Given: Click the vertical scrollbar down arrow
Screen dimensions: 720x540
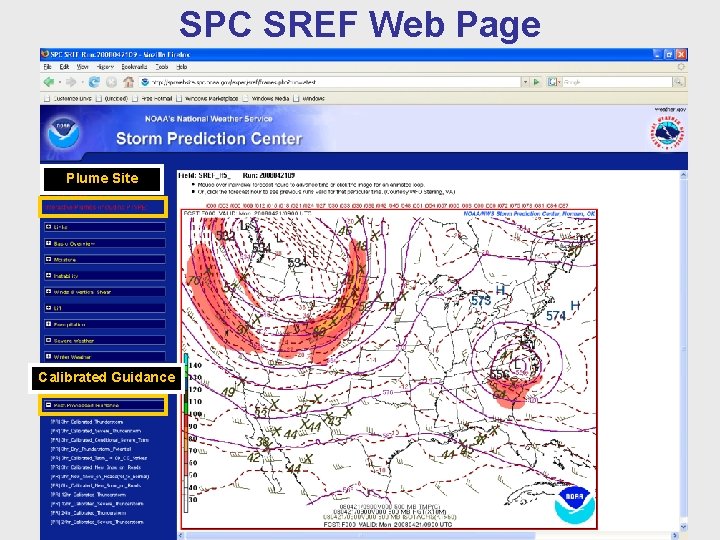Looking at the screenshot, I should [683, 527].
